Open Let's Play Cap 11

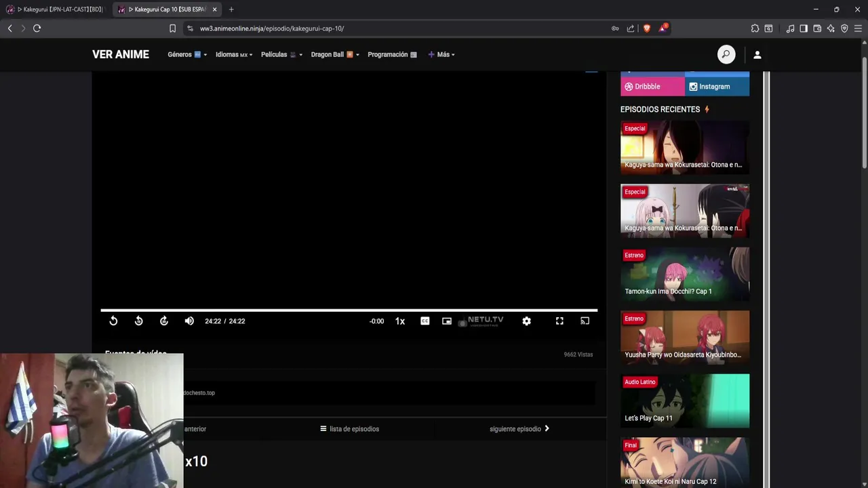[685, 400]
